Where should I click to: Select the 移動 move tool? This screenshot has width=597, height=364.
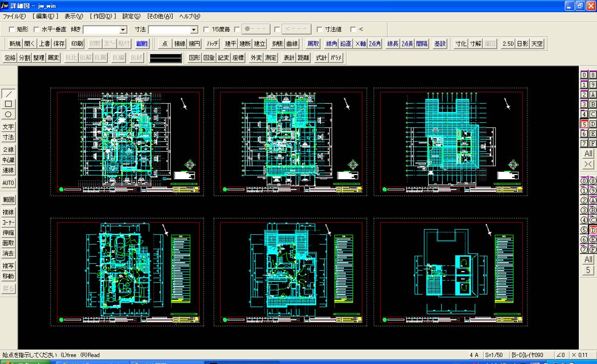[x=8, y=276]
